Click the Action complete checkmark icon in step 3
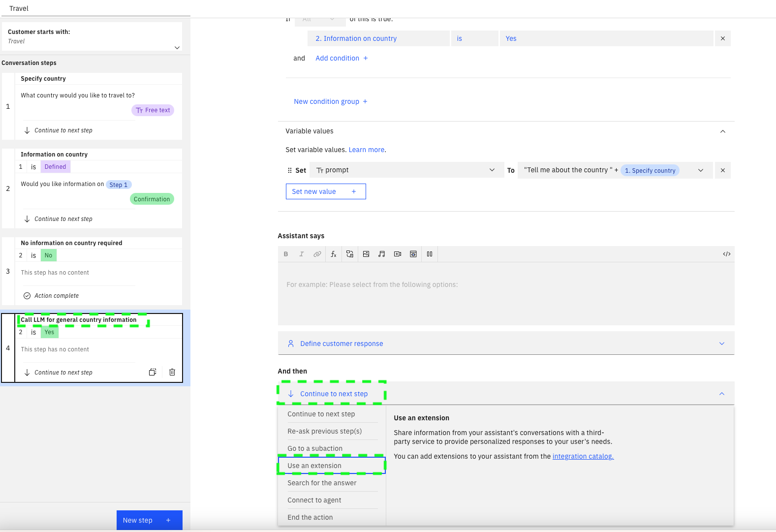This screenshot has height=532, width=776. [x=27, y=296]
